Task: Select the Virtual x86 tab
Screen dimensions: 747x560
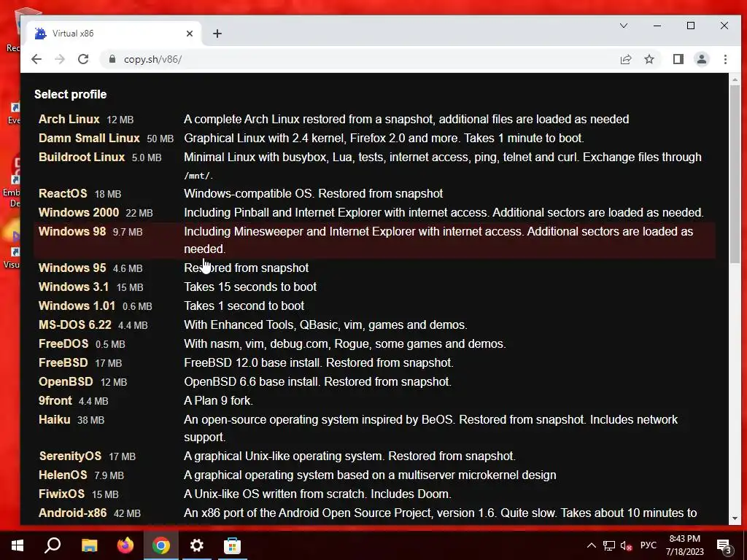Action: pyautogui.click(x=115, y=34)
